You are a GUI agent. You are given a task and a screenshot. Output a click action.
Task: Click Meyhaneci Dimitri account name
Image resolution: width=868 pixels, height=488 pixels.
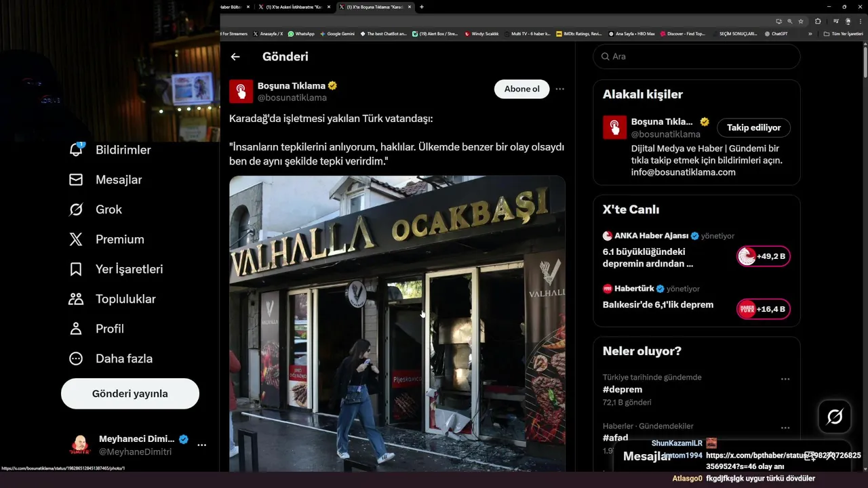click(x=137, y=439)
